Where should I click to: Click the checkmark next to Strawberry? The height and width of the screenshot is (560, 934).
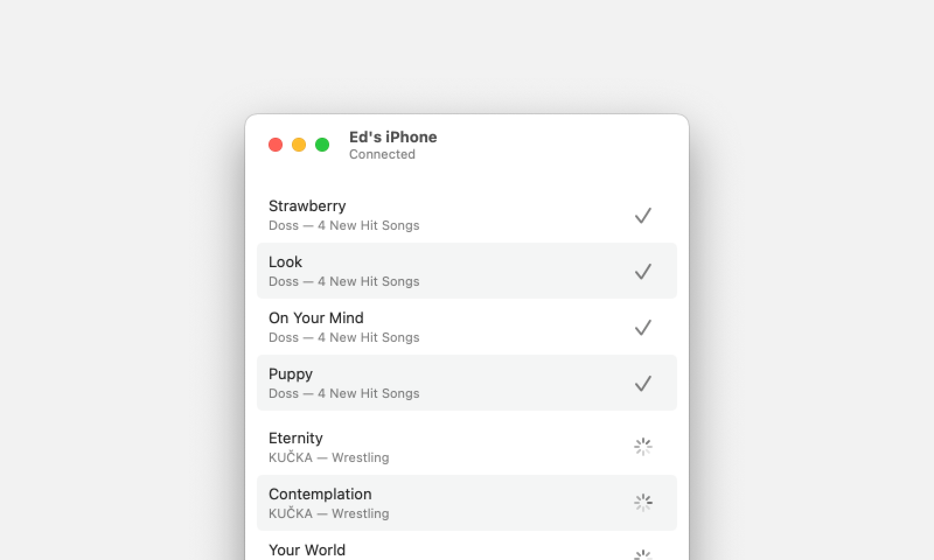tap(643, 215)
